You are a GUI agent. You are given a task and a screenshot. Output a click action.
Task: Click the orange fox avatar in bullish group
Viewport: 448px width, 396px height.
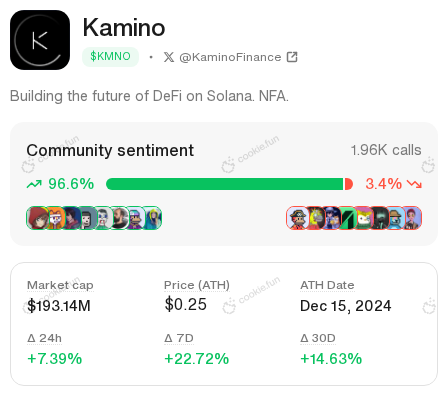[x=55, y=218]
